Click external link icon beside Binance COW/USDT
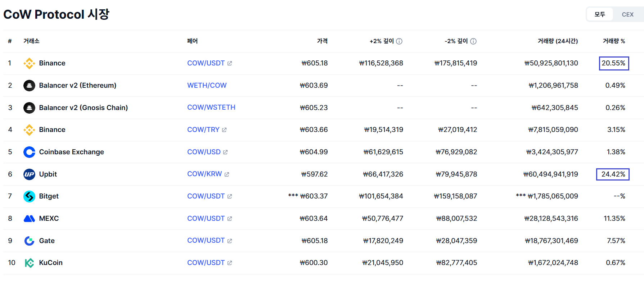The image size is (644, 283). tap(230, 63)
